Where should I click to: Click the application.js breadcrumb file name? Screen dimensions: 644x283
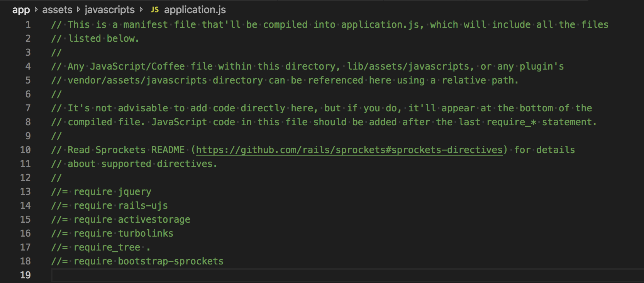point(195,10)
